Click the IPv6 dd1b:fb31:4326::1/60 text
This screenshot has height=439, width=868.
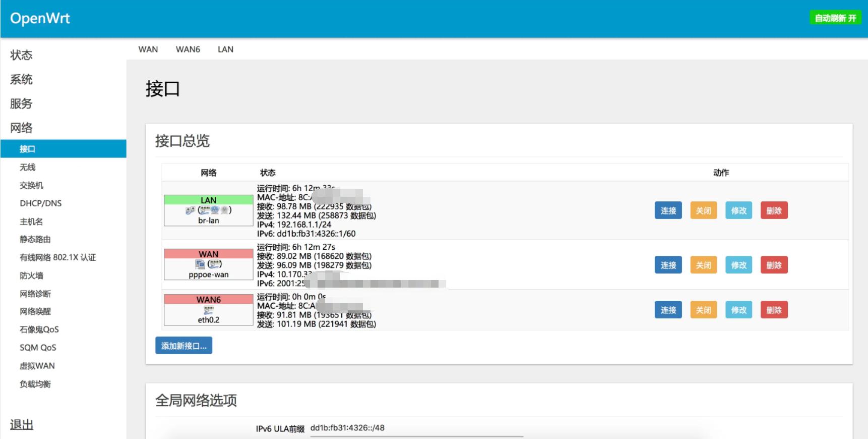click(x=306, y=234)
